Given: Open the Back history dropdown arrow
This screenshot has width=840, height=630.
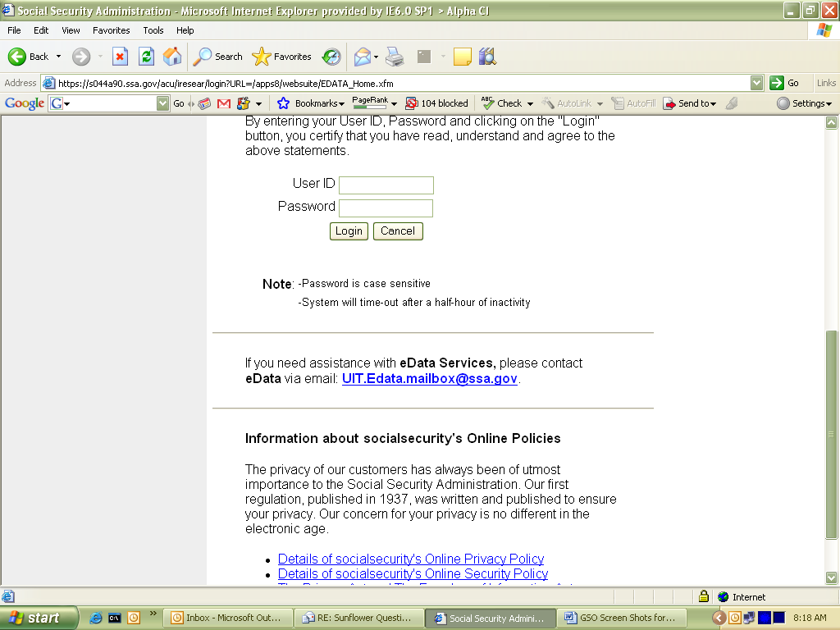Looking at the screenshot, I should coord(58,57).
